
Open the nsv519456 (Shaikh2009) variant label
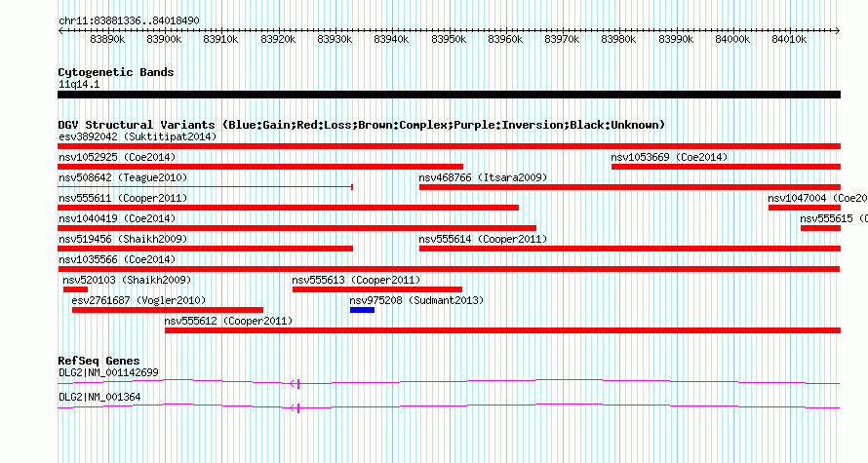coord(123,239)
